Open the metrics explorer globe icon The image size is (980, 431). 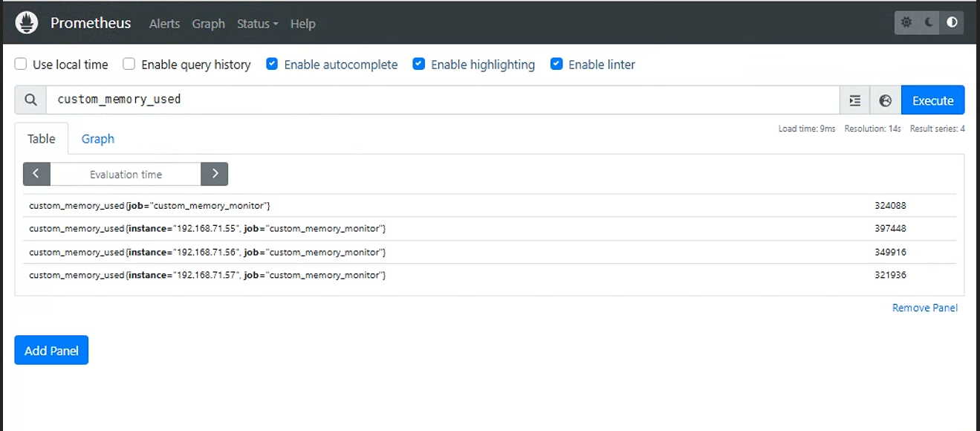(x=885, y=100)
